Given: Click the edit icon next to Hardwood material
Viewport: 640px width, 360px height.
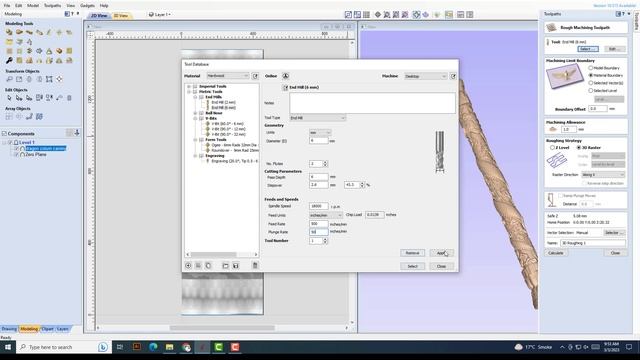Looking at the screenshot, I should [x=255, y=76].
